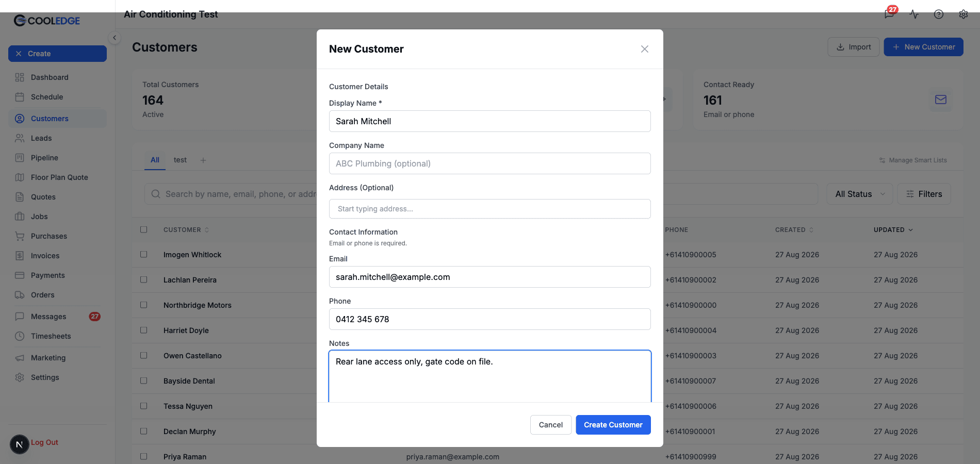This screenshot has height=464, width=980.
Task: Click the Schedule calendar icon in sidebar
Action: pyautogui.click(x=20, y=97)
